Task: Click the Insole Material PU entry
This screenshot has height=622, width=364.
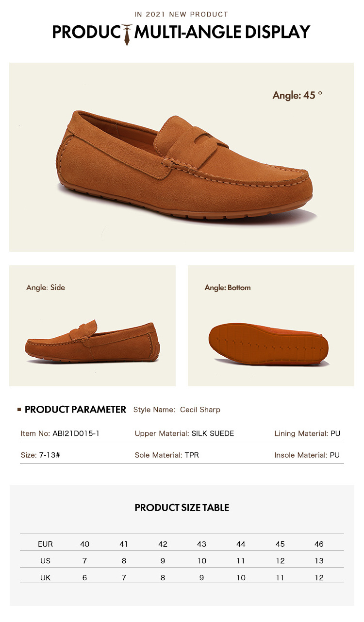Action: (307, 455)
